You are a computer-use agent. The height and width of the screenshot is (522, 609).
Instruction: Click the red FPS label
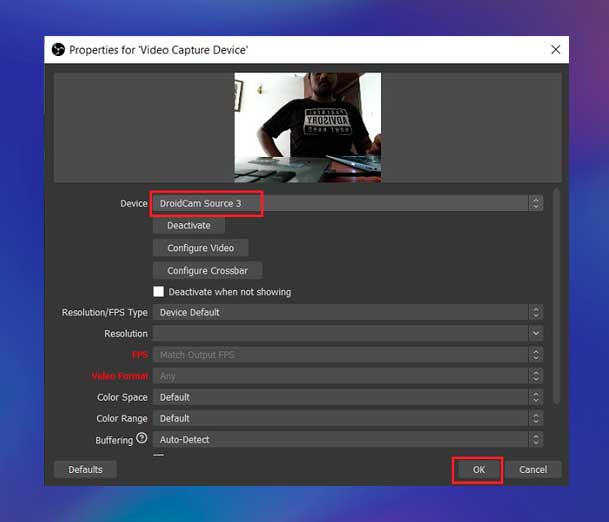coord(140,355)
